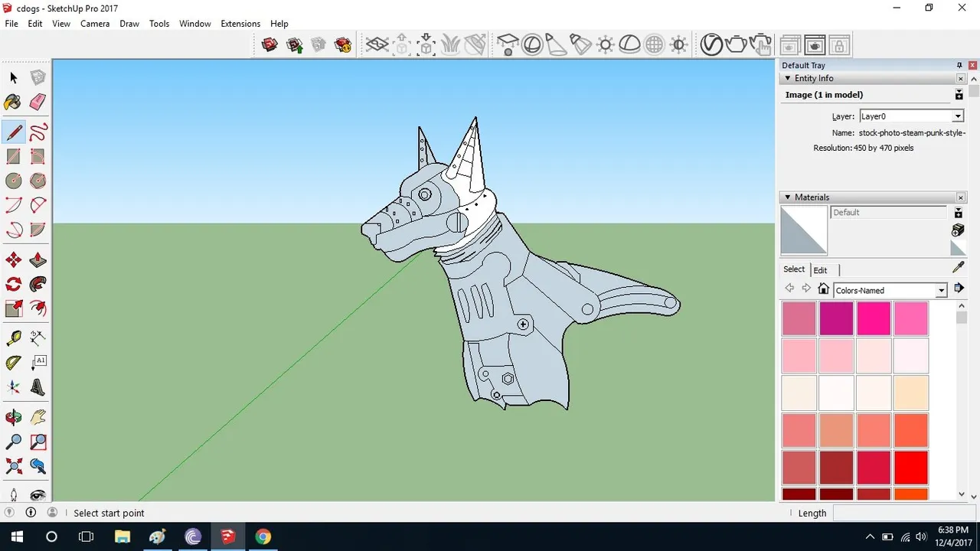The image size is (980, 551).
Task: Pick the Paint Bucket tool
Action: (x=14, y=103)
